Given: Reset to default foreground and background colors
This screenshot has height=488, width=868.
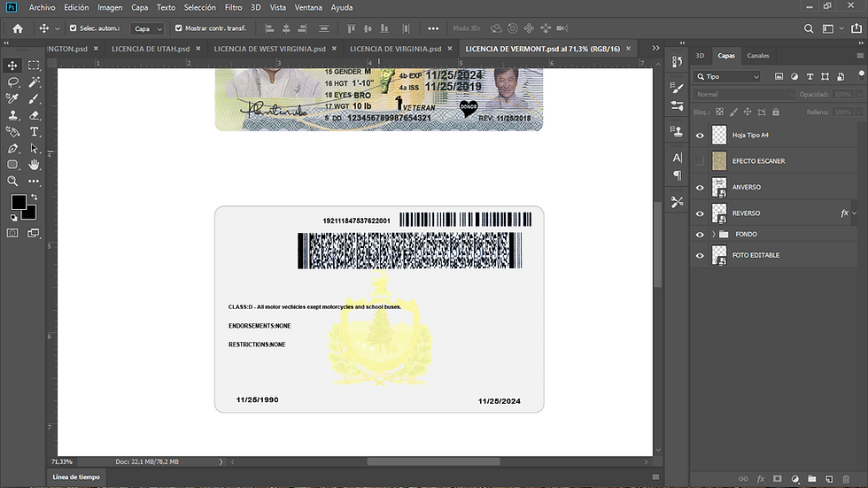Looking at the screenshot, I should (x=14, y=218).
